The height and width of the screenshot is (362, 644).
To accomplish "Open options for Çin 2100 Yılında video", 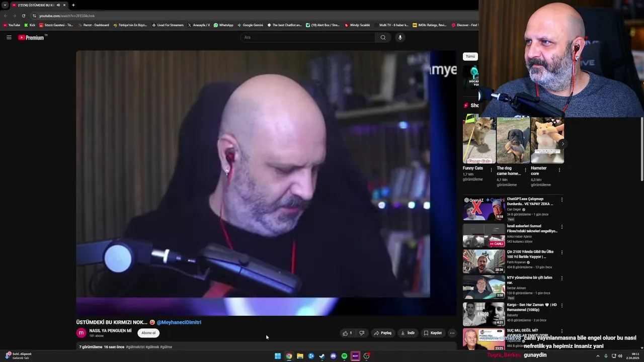I will point(561,252).
